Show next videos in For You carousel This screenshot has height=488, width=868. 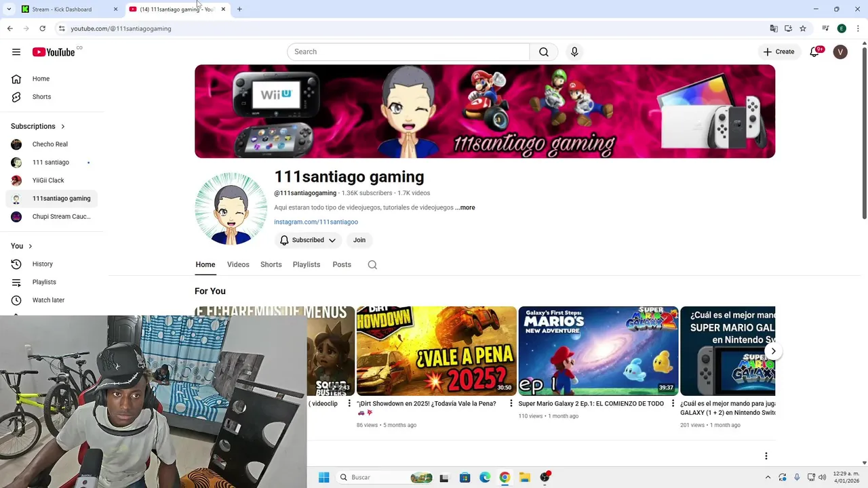point(773,351)
